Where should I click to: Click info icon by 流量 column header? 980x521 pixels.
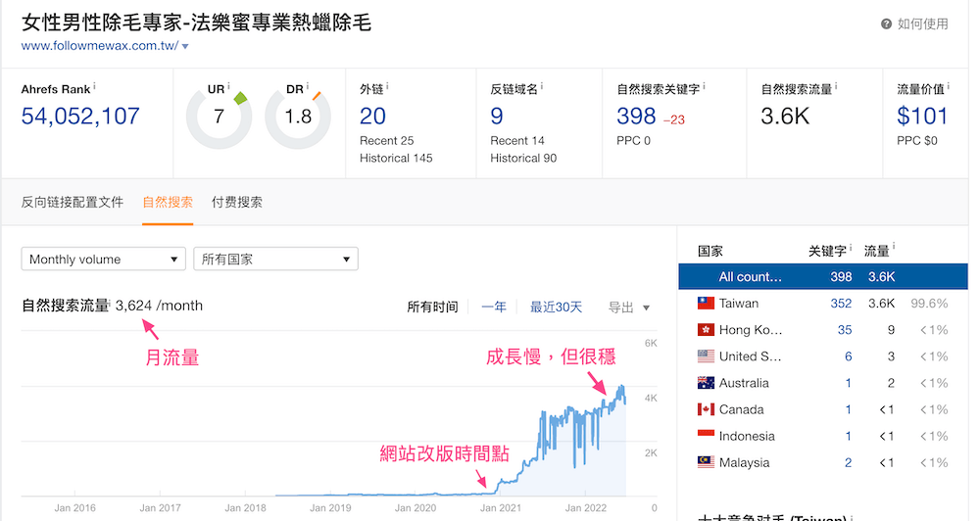click(893, 248)
